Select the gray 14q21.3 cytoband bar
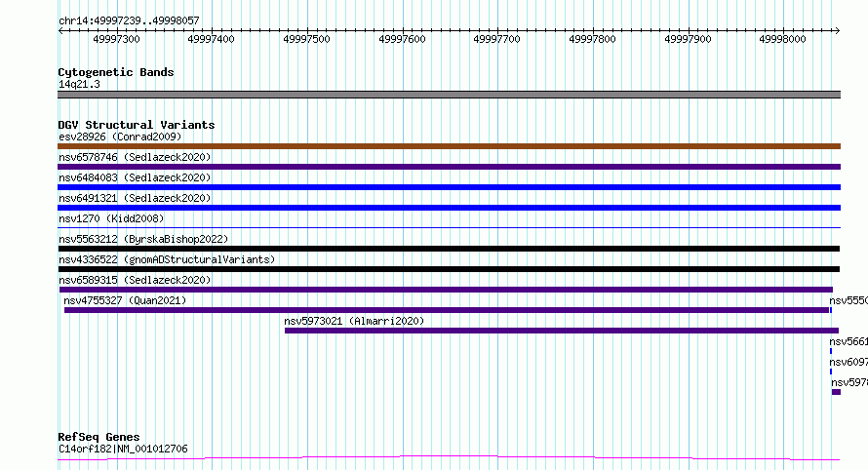The width and height of the screenshot is (868, 470). [449, 95]
